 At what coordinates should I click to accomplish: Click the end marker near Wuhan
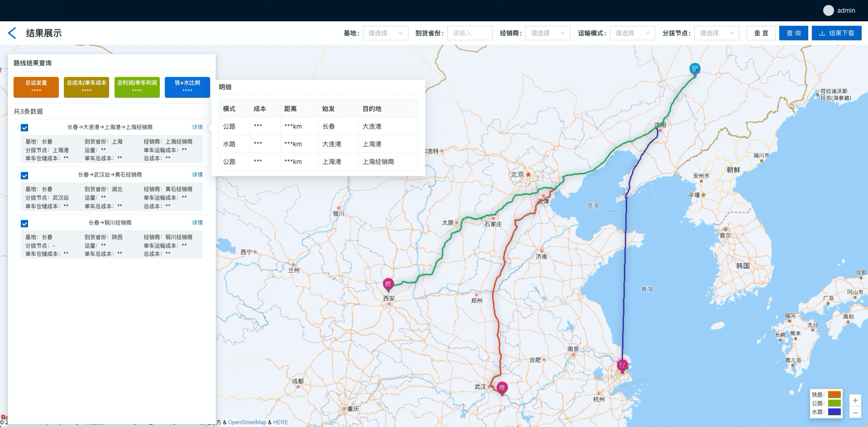(x=502, y=388)
